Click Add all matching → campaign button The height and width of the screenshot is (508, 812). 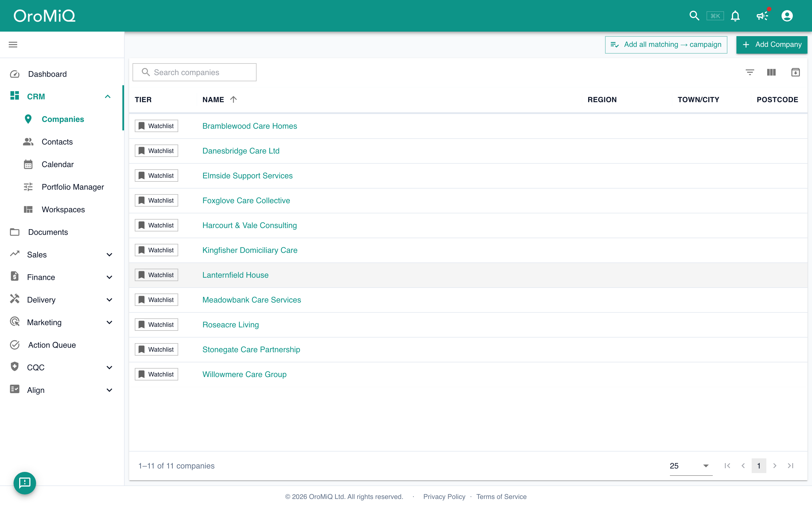tap(666, 44)
